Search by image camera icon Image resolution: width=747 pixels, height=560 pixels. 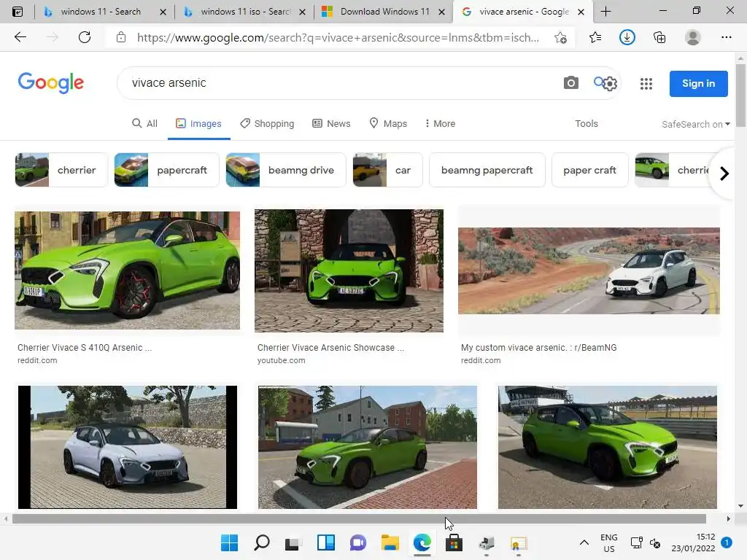pyautogui.click(x=570, y=83)
